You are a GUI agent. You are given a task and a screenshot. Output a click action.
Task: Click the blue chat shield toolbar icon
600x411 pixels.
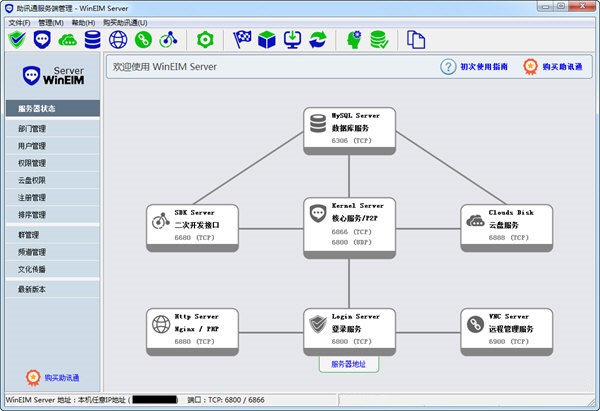(42, 40)
